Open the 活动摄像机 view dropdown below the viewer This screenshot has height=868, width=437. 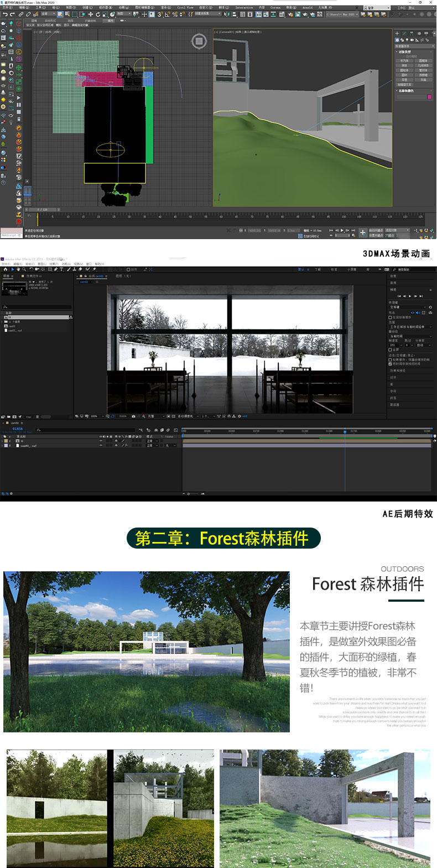188,416
